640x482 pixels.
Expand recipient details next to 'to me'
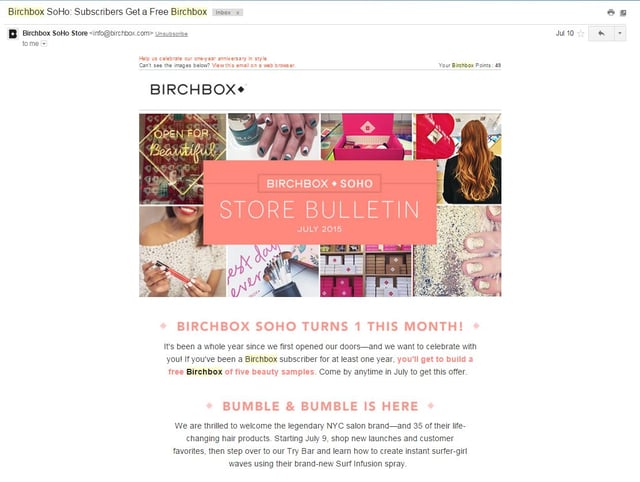[x=44, y=44]
